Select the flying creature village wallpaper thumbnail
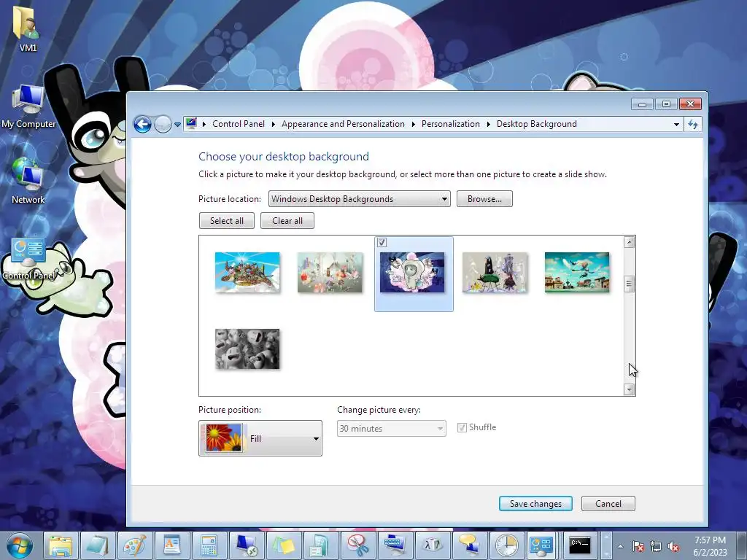The width and height of the screenshot is (747, 560). [577, 272]
